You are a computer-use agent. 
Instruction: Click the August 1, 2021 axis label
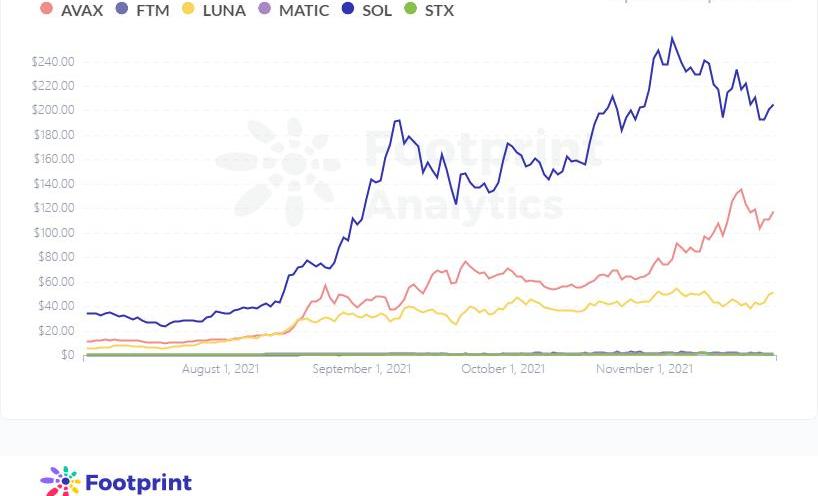tap(220, 369)
